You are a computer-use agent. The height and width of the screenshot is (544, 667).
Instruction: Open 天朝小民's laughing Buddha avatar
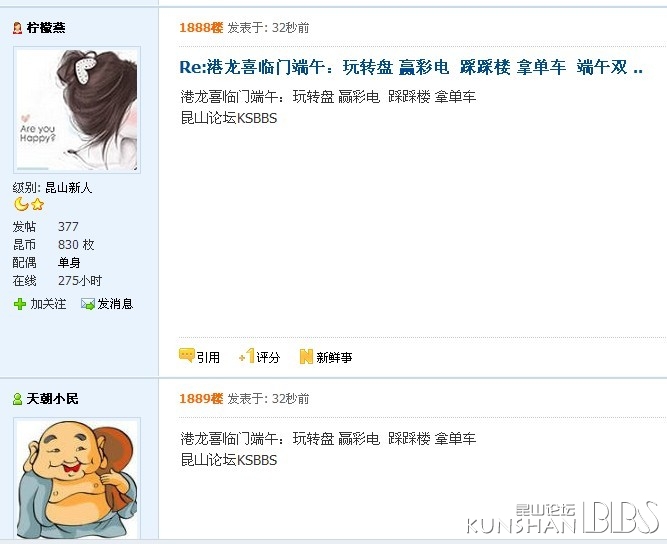coord(77,478)
